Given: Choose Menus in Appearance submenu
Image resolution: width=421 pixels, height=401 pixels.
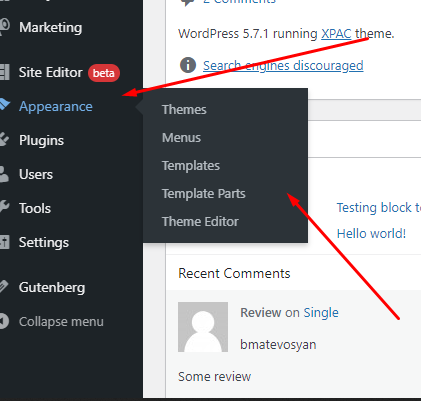Looking at the screenshot, I should (x=181, y=138).
